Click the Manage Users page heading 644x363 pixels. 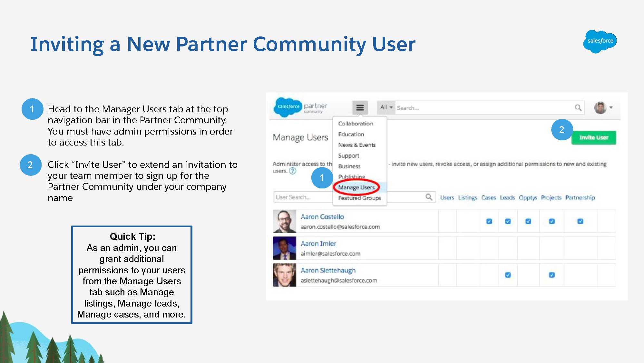point(300,137)
